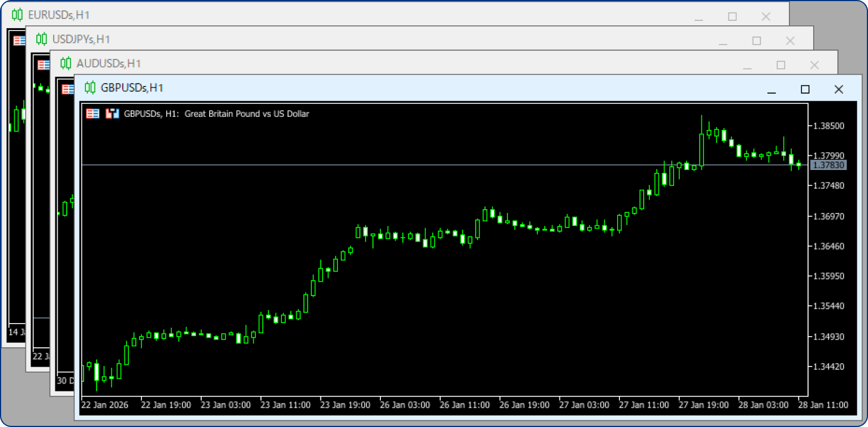The height and width of the screenshot is (427, 868).
Task: Click the USDJPYs window candlestick icon
Action: coord(41,39)
